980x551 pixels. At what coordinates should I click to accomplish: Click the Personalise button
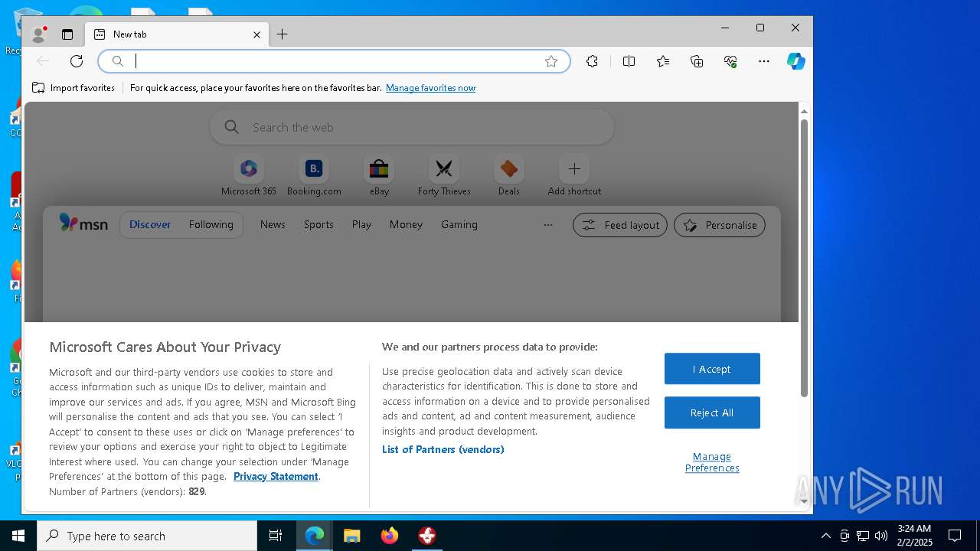tap(720, 225)
